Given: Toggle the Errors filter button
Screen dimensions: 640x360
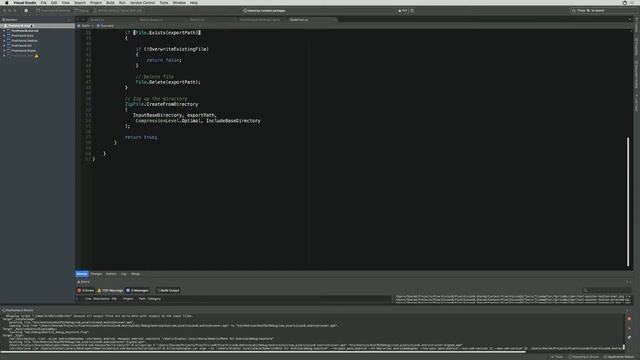Looking at the screenshot, I should click(x=86, y=291).
